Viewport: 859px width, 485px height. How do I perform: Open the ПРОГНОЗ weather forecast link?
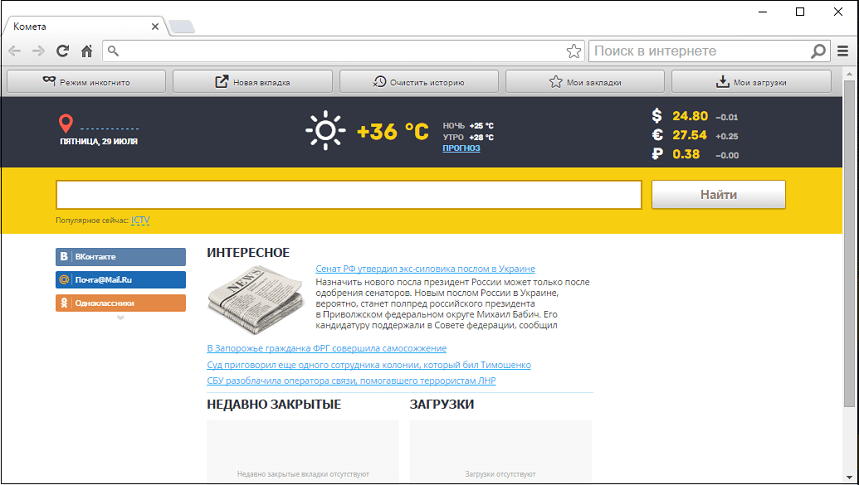(x=461, y=148)
